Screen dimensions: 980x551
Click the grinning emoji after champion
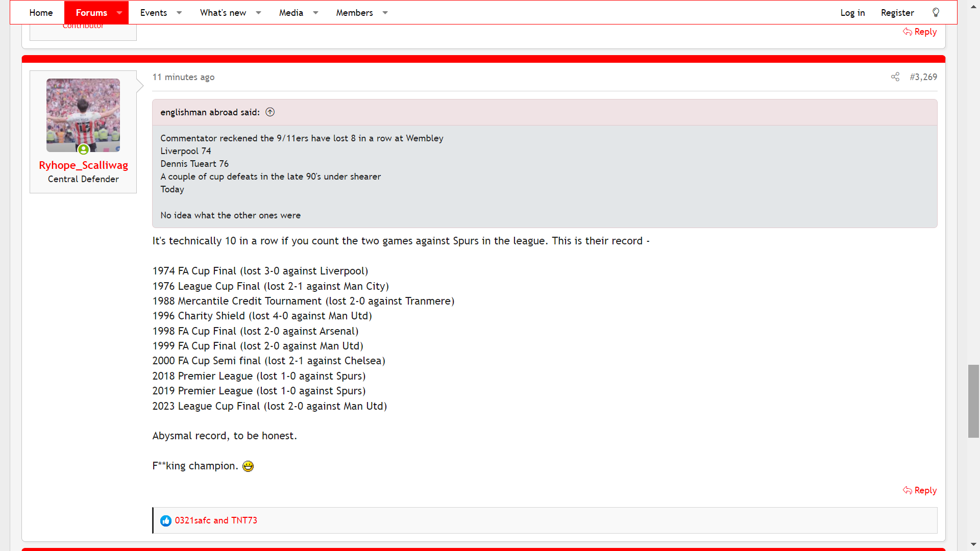pyautogui.click(x=248, y=466)
